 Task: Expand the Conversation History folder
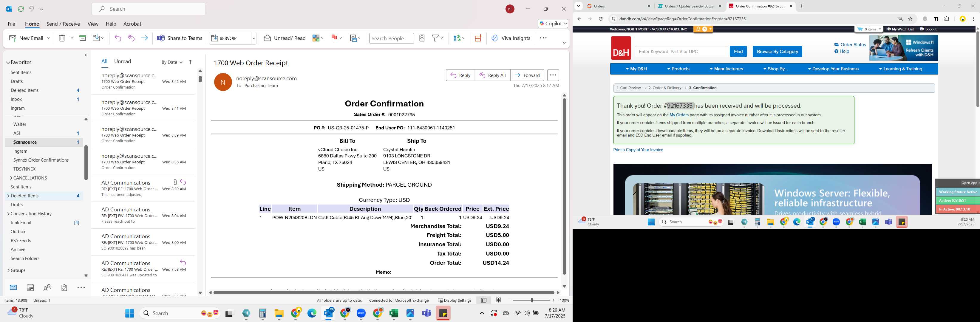pos(8,214)
